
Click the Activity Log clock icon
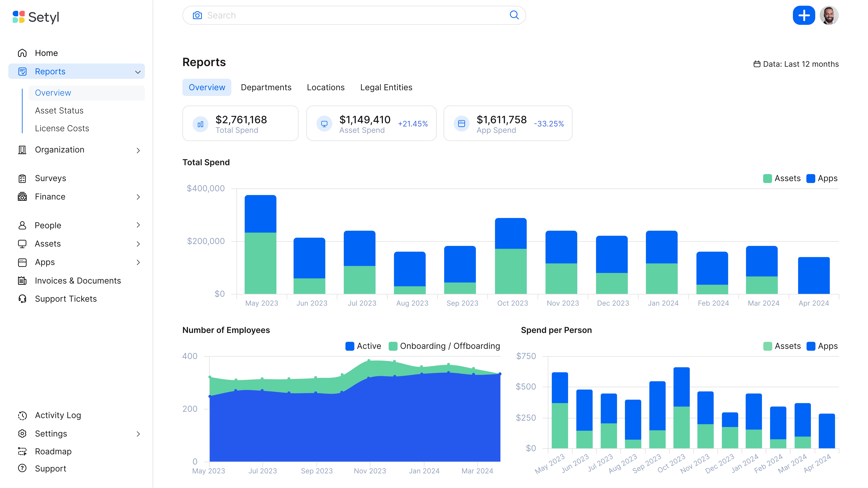pos(22,415)
